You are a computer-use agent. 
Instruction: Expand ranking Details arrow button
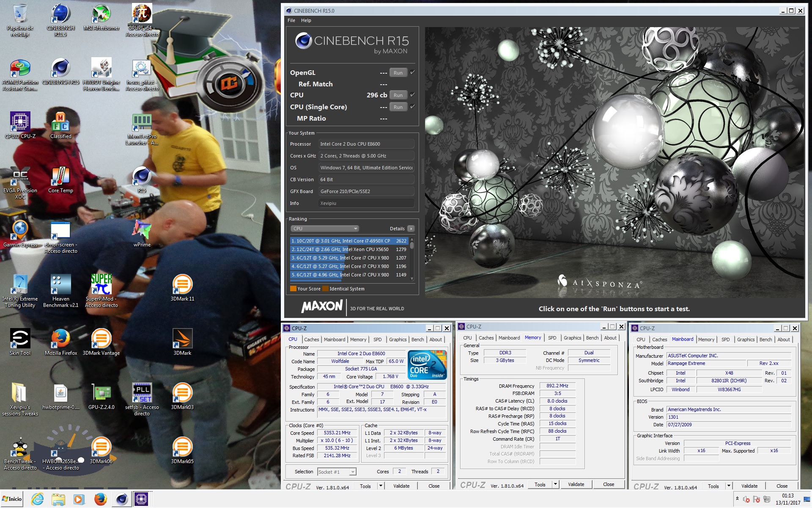click(x=411, y=229)
